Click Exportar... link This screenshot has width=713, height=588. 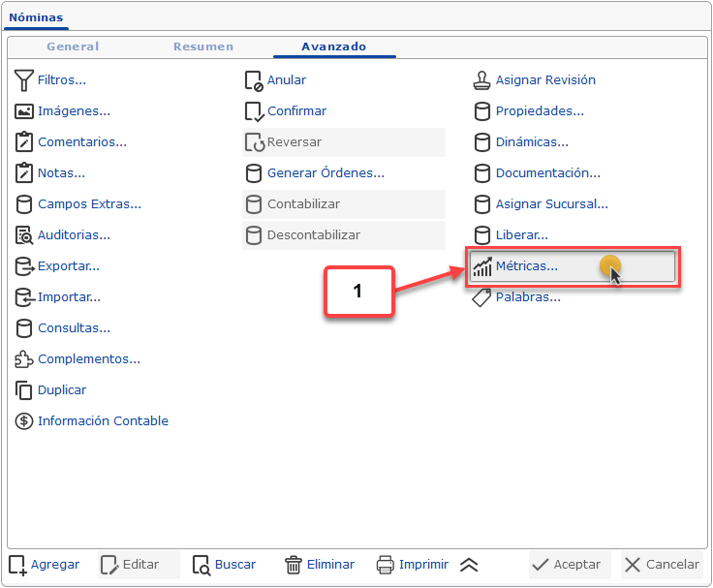69,265
